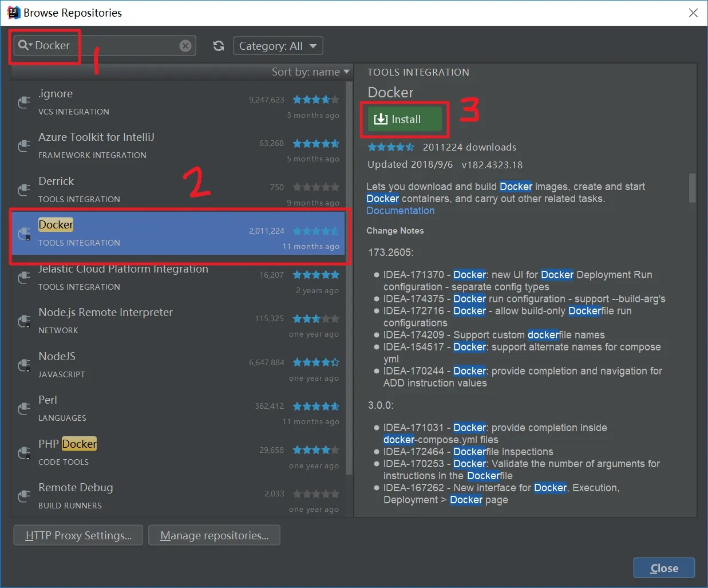Click the .ignore plugin icon

click(24, 102)
